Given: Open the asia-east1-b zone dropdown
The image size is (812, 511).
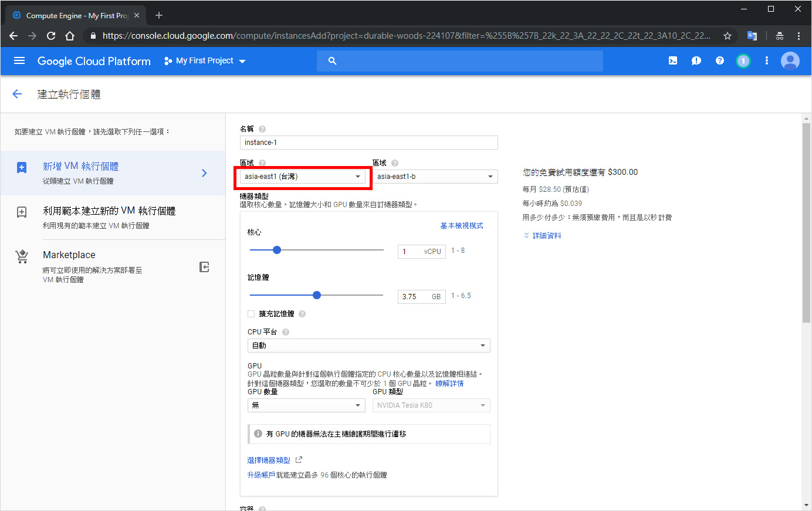Looking at the screenshot, I should coord(435,177).
